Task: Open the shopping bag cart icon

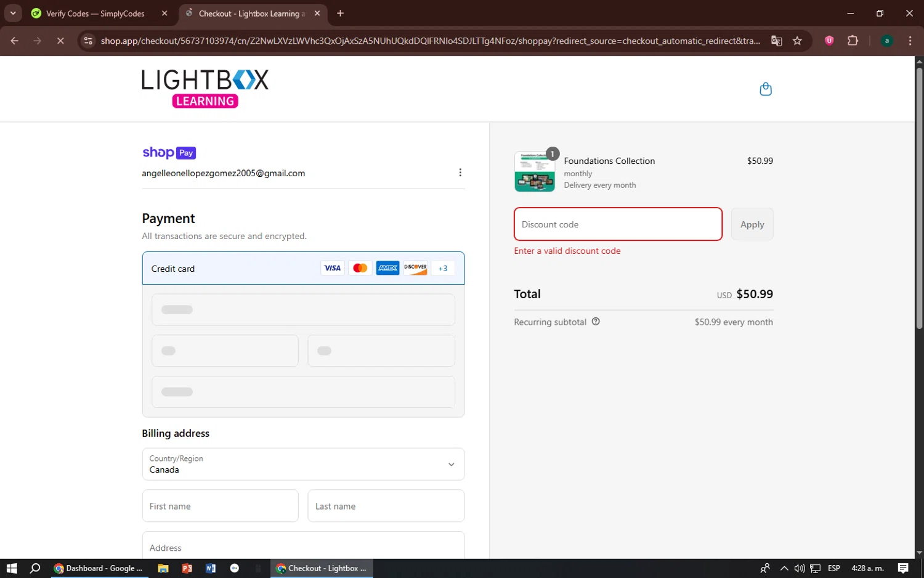Action: [766, 89]
